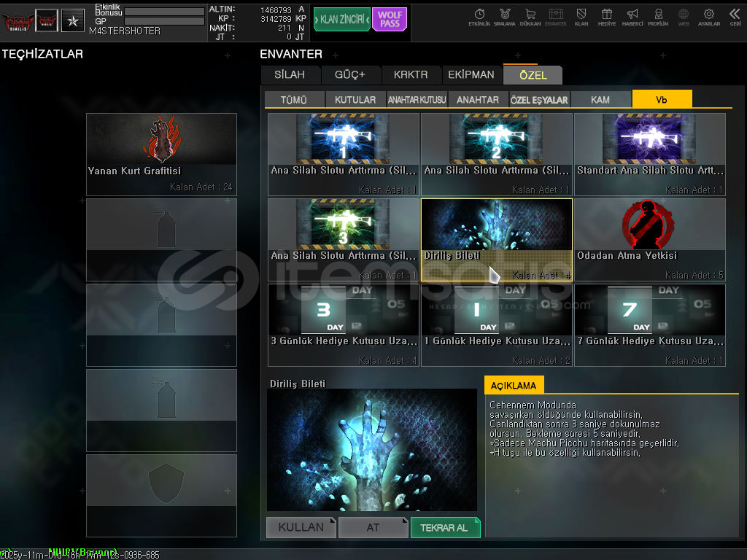Click the TEÇHİZATLAR panel heading
747x560 pixels.
coord(42,54)
